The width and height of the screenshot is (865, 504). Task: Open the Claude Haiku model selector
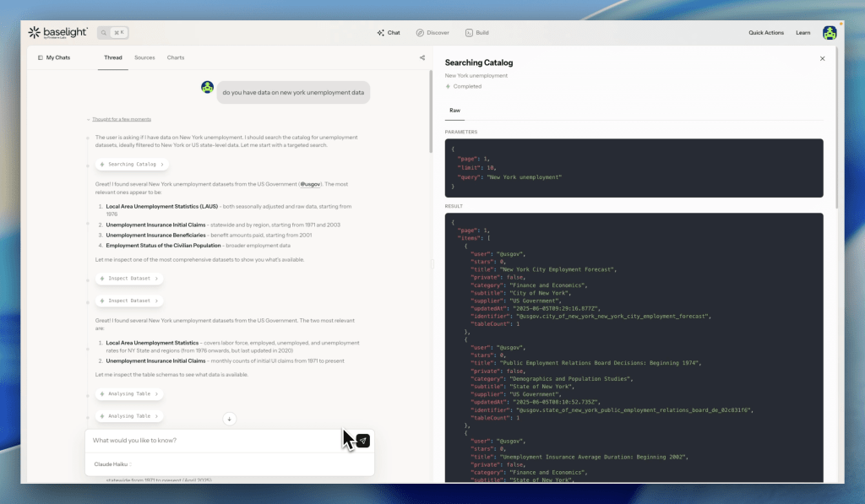coord(112,463)
